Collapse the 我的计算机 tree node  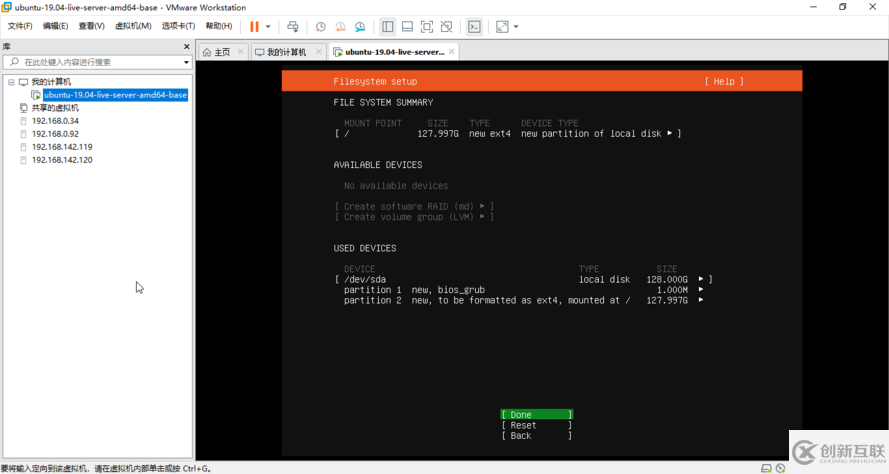coord(11,82)
